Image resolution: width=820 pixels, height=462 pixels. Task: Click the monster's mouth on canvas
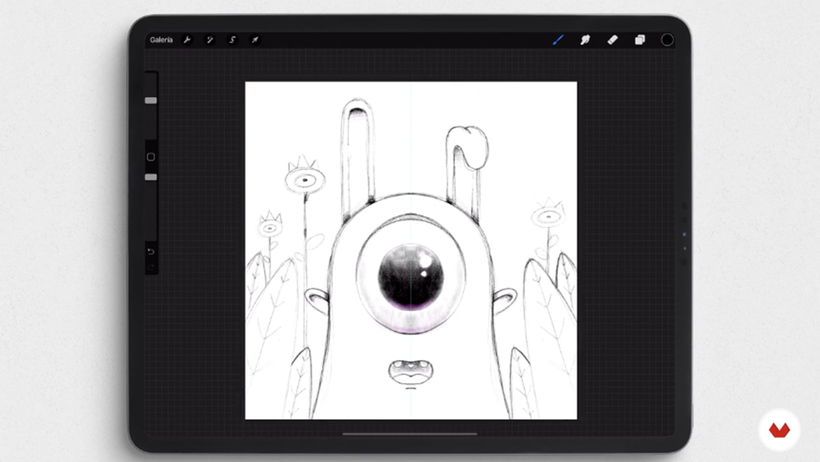tap(411, 372)
